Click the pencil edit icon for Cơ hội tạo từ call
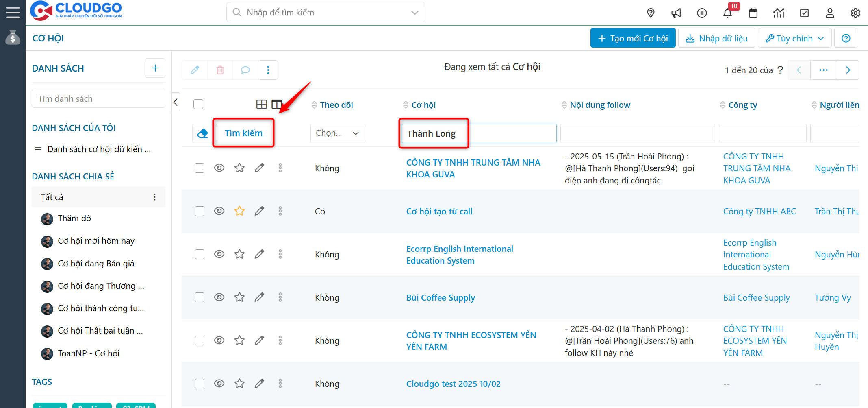868x408 pixels. (259, 211)
